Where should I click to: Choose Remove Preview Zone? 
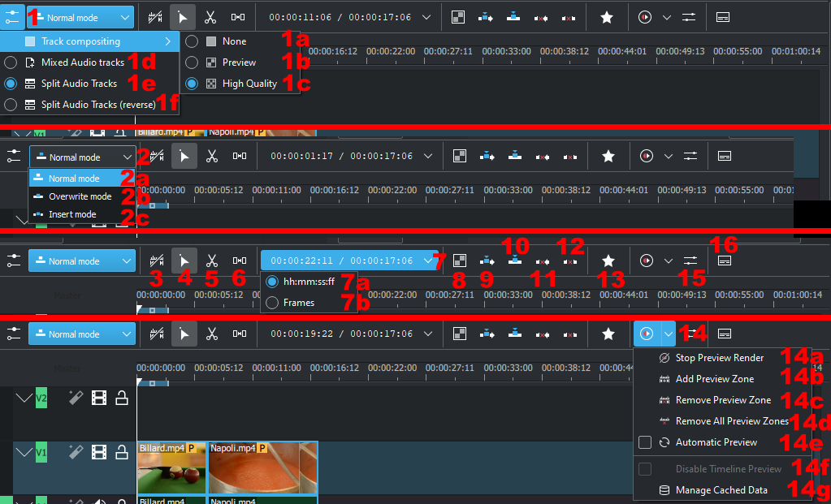pyautogui.click(x=722, y=400)
